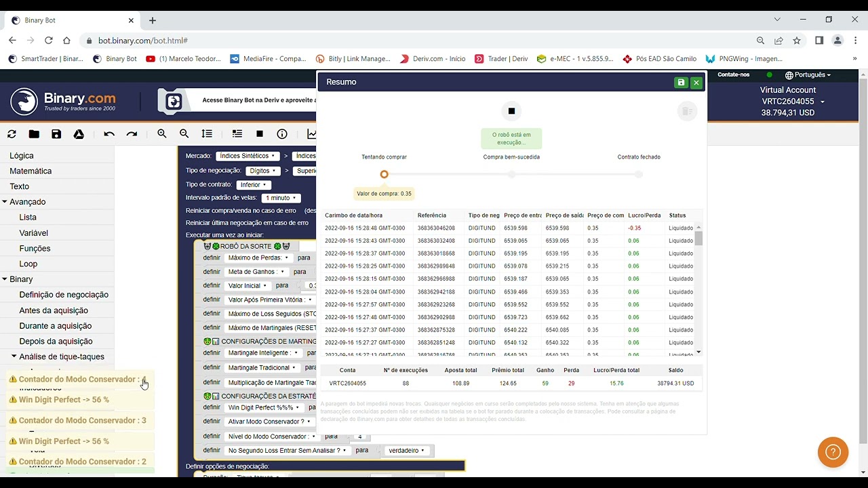Open the Meta de Ganhos variable dropdown
Viewport: 868px width, 488px height.
[256, 272]
